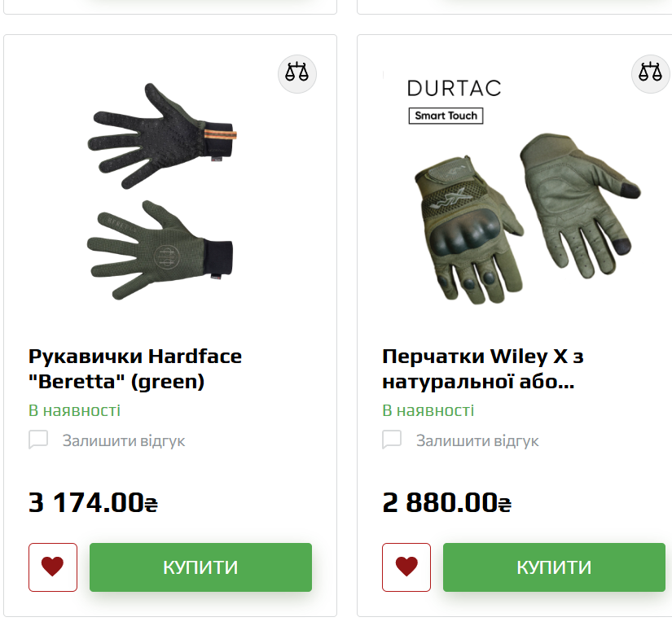Click comment icon under Wiley X gloves
This screenshot has height=626, width=672.
(392, 440)
